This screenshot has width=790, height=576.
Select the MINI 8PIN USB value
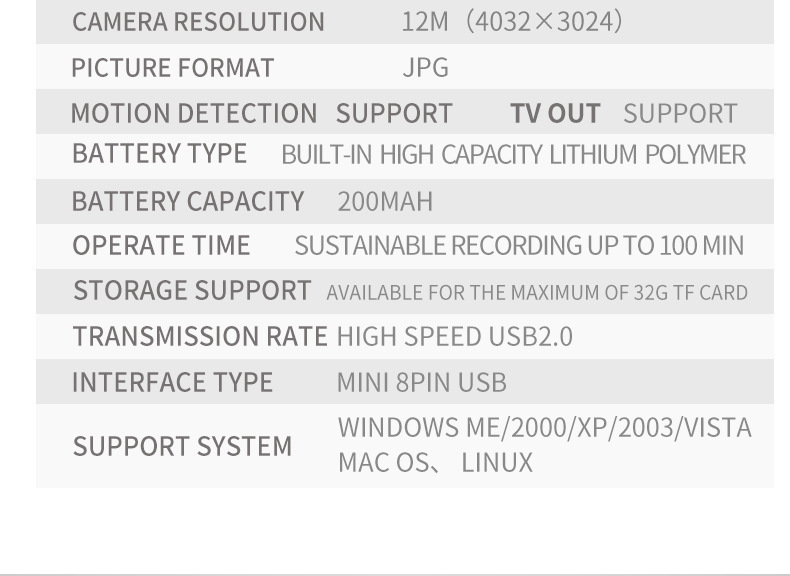tap(421, 382)
